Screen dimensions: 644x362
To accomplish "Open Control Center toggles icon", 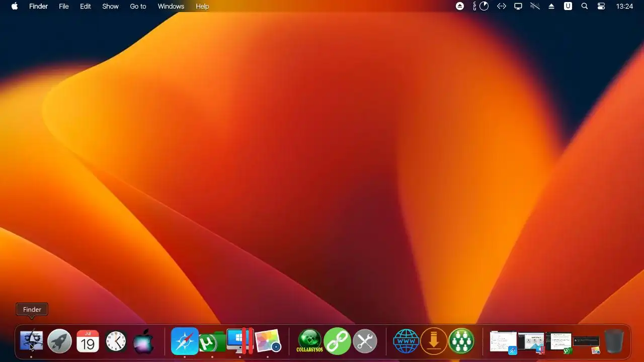I will point(601,6).
